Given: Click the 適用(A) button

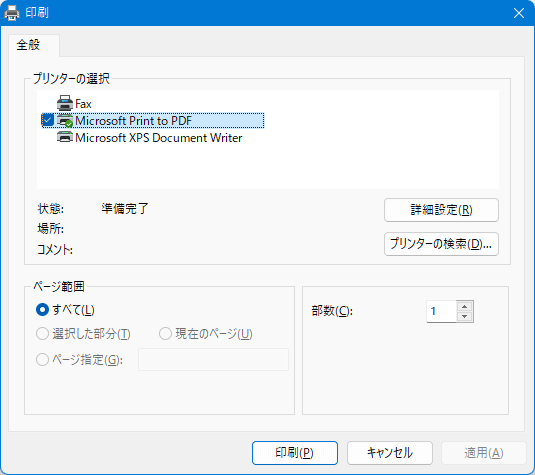Looking at the screenshot, I should (x=484, y=453).
